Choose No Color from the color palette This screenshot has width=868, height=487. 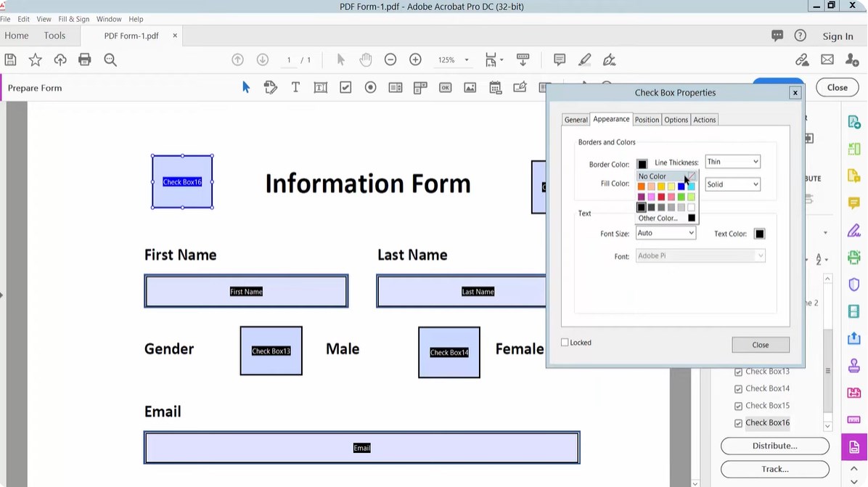pos(652,176)
